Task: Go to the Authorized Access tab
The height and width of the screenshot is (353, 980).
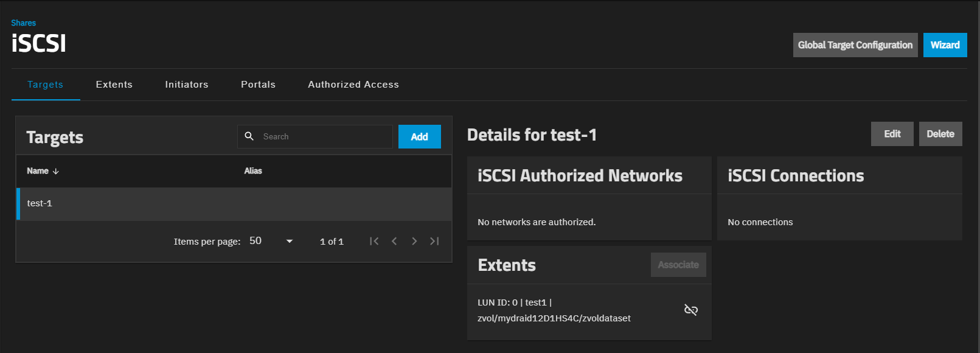Action: point(353,85)
